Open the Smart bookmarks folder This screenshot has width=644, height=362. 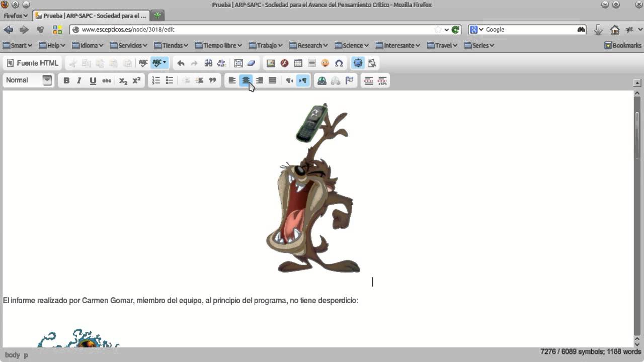[18, 45]
